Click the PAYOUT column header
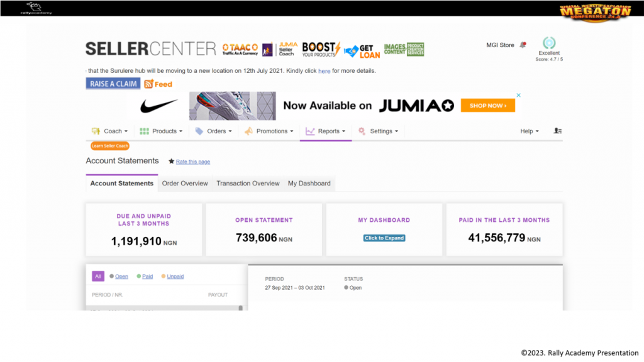This screenshot has height=362, width=644. coord(218,295)
